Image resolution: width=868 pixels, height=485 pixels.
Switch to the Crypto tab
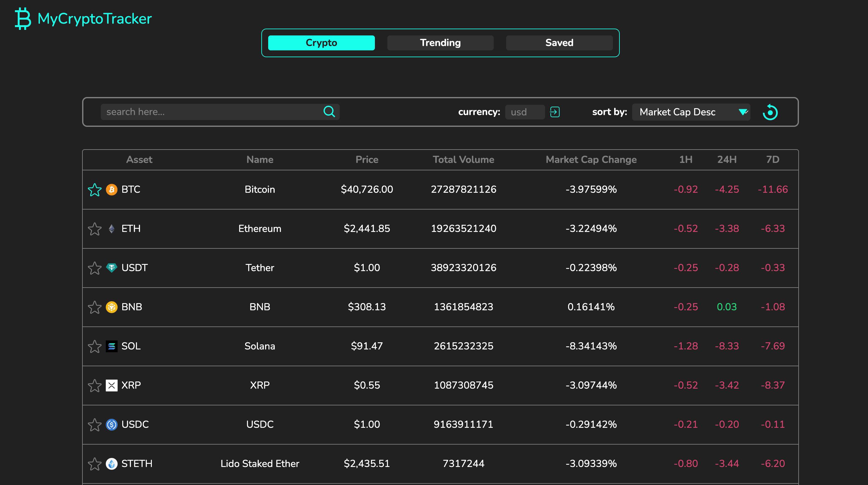(x=321, y=43)
